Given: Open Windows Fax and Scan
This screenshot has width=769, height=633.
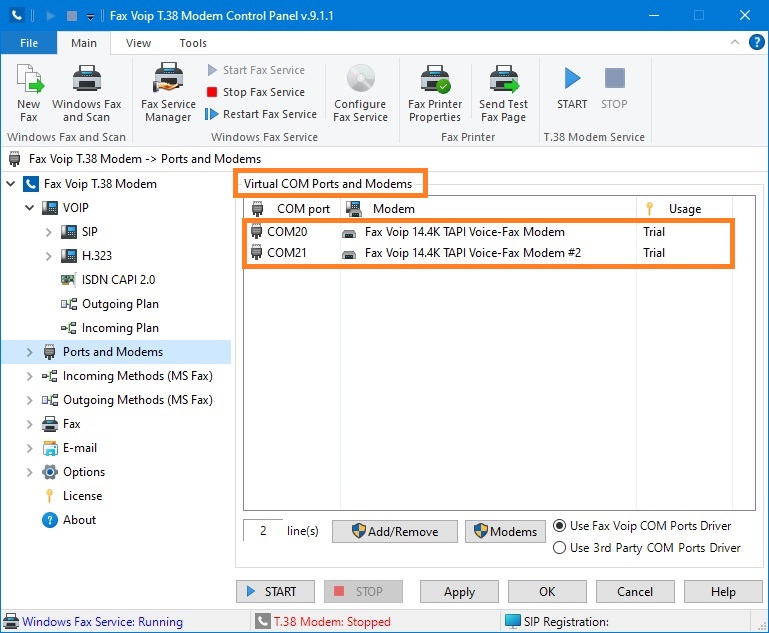Looking at the screenshot, I should [x=86, y=93].
